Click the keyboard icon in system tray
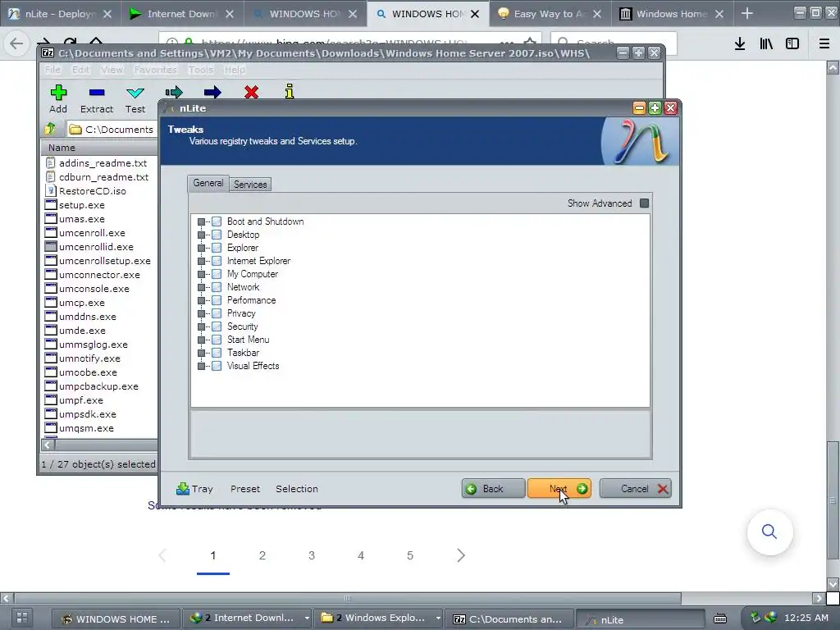Screen dimensions: 840x630 pos(720,619)
